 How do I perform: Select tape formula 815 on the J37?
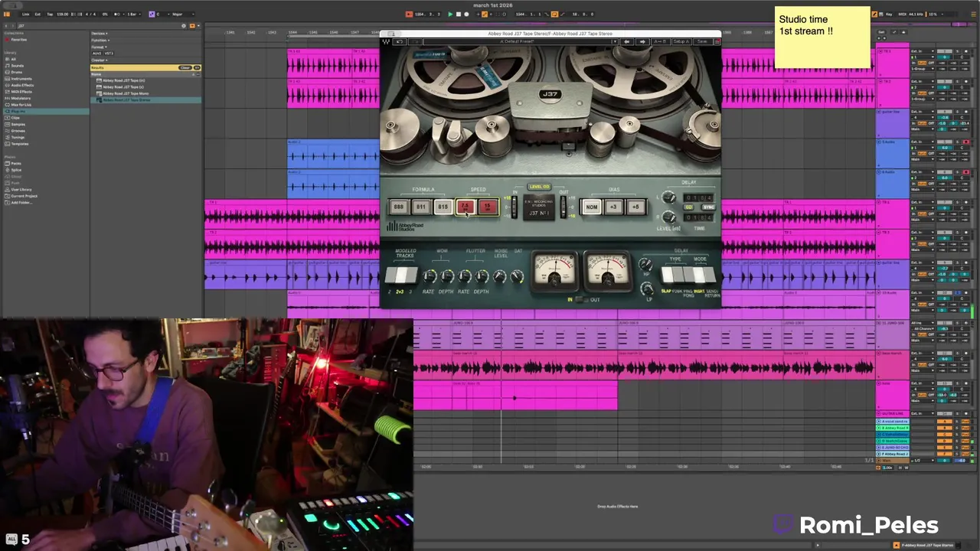click(443, 207)
